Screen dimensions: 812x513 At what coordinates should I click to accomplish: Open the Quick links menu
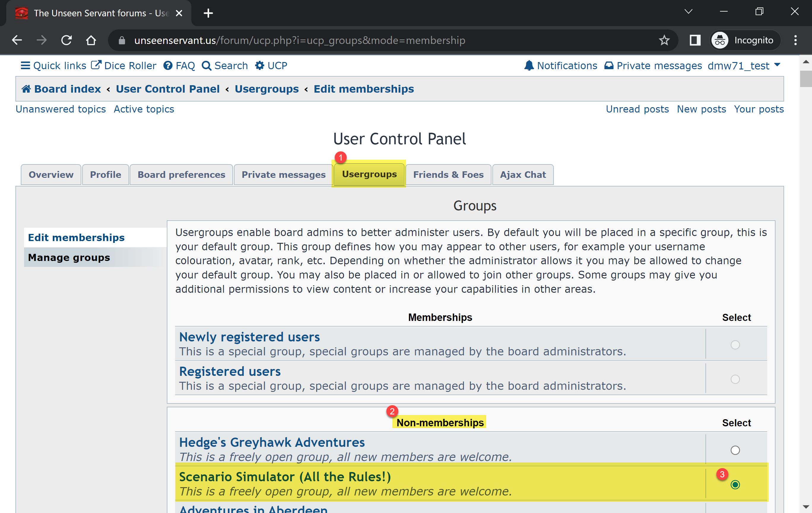click(x=53, y=65)
